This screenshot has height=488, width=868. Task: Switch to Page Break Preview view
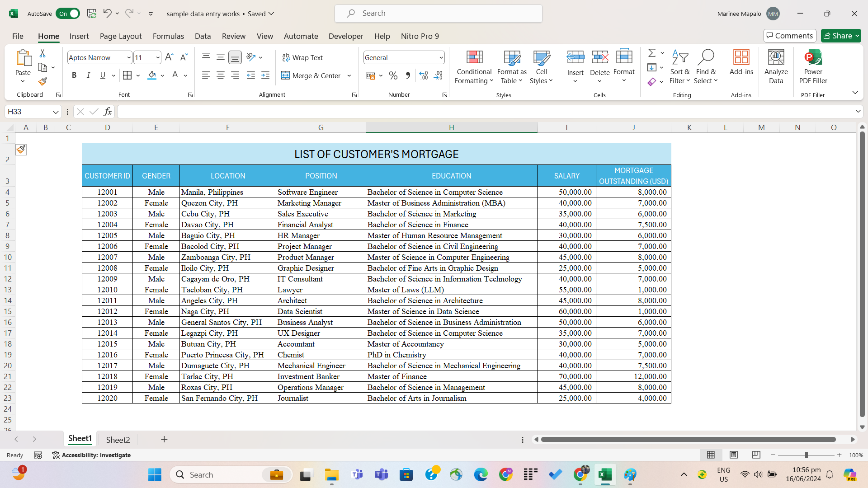pos(756,455)
